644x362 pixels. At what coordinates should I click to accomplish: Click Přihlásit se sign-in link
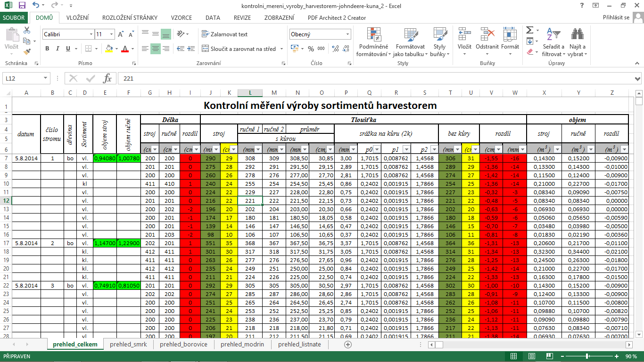[616, 17]
